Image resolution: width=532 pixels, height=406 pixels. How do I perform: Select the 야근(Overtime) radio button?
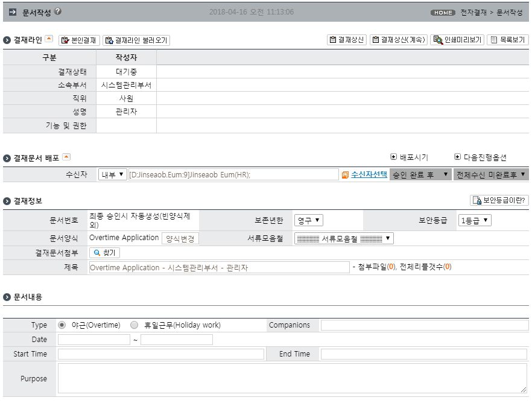pyautogui.click(x=62, y=325)
